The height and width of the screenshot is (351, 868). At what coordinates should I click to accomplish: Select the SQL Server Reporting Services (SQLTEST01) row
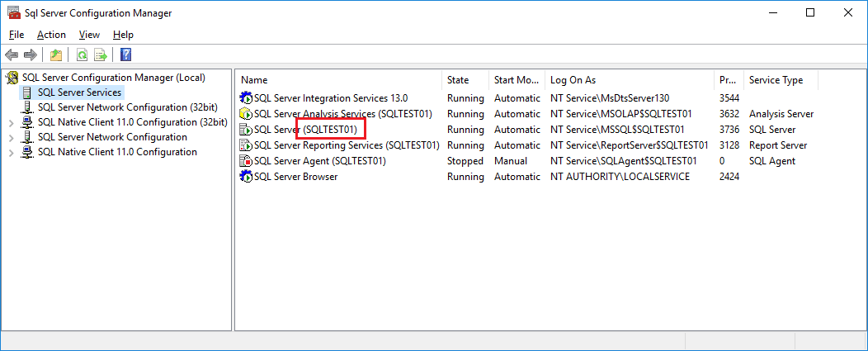coord(346,145)
